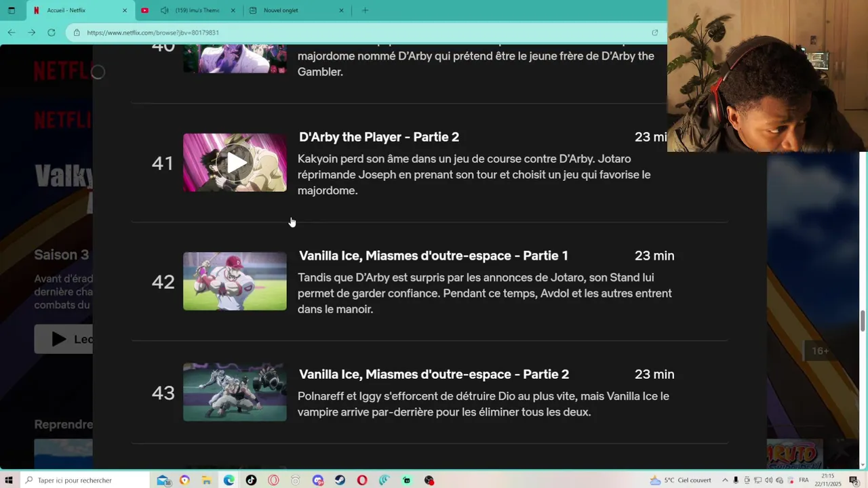Open the teal swirl app in taskbar
Image resolution: width=868 pixels, height=488 pixels.
tap(384, 480)
